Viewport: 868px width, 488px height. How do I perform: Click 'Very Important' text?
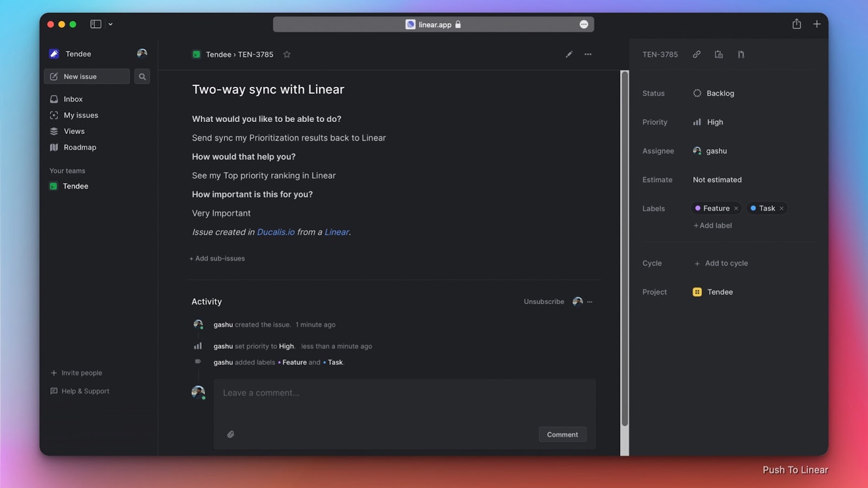[x=221, y=213]
